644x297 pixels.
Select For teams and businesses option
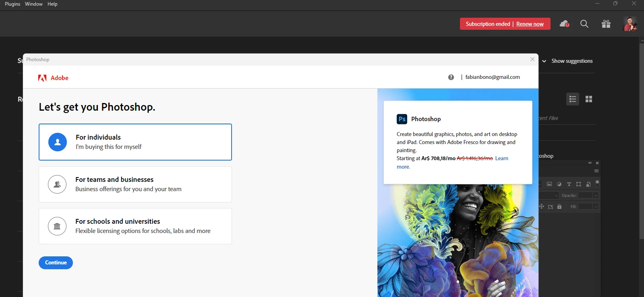point(135,184)
